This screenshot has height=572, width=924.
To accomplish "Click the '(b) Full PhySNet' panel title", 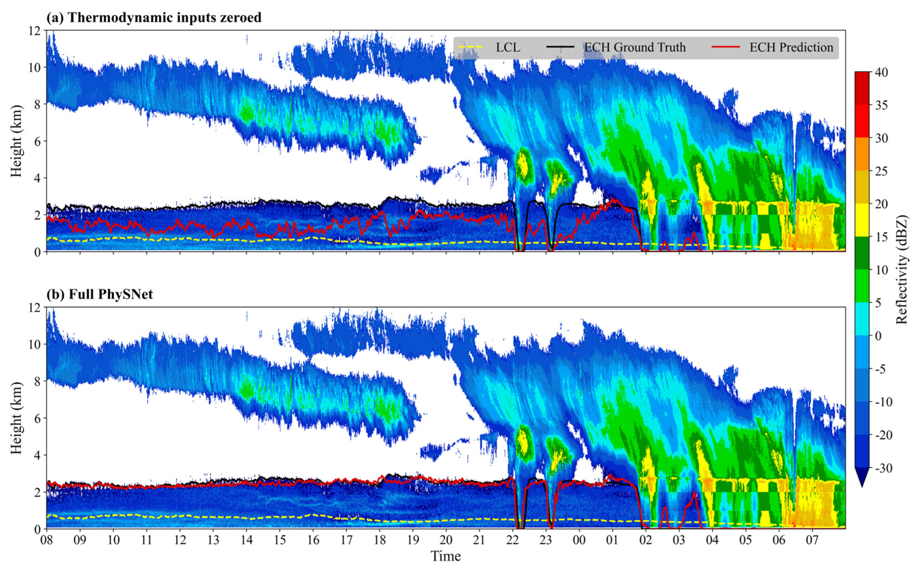I will (100, 294).
